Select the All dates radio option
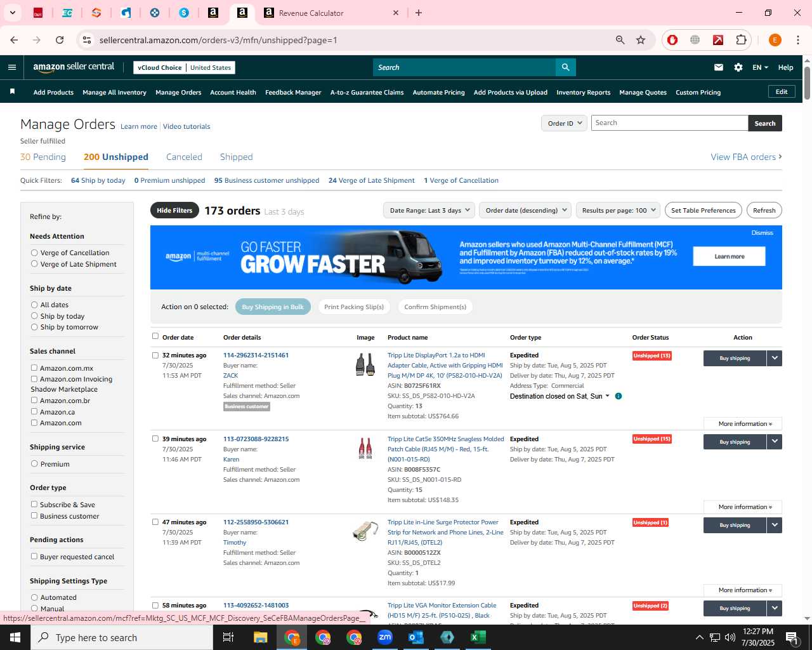The image size is (812, 650). (34, 305)
